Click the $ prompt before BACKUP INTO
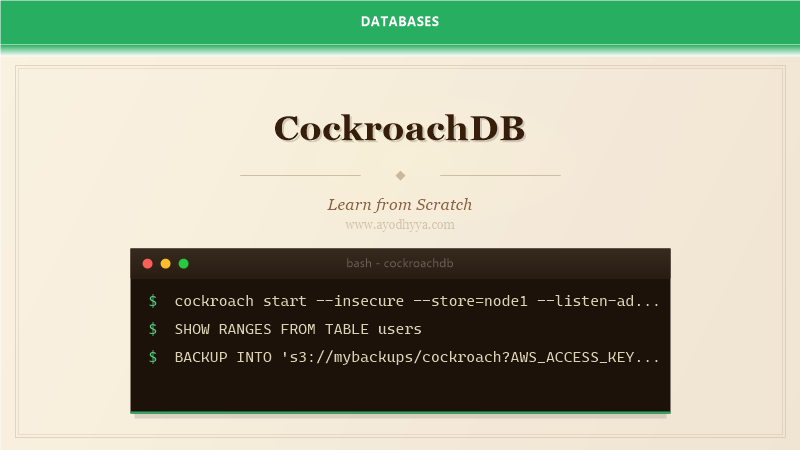 tap(153, 357)
